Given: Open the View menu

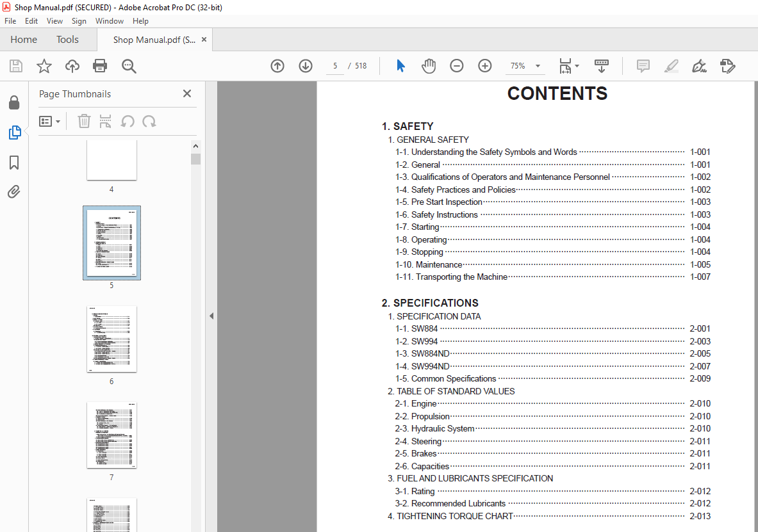Looking at the screenshot, I should click(54, 20).
